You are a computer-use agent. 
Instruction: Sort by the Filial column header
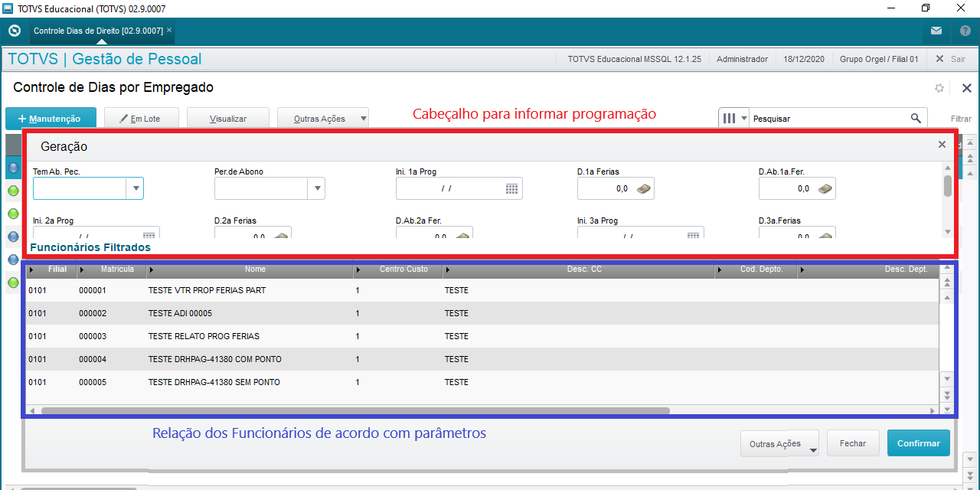pyautogui.click(x=51, y=269)
